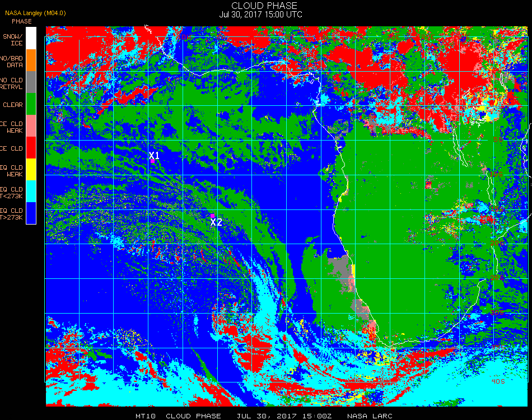Click the 'SNOW/ ICE' legend label
The image size is (532, 420).
(13, 40)
